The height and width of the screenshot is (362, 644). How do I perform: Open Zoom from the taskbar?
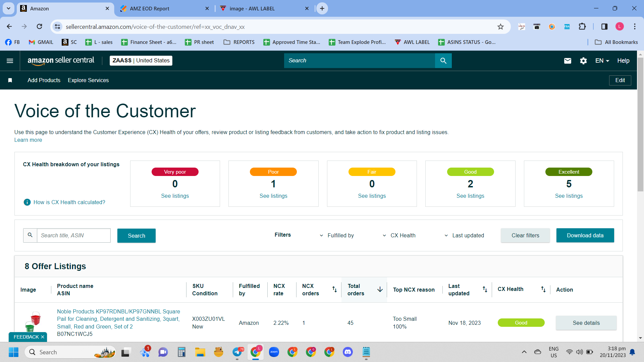(274, 352)
